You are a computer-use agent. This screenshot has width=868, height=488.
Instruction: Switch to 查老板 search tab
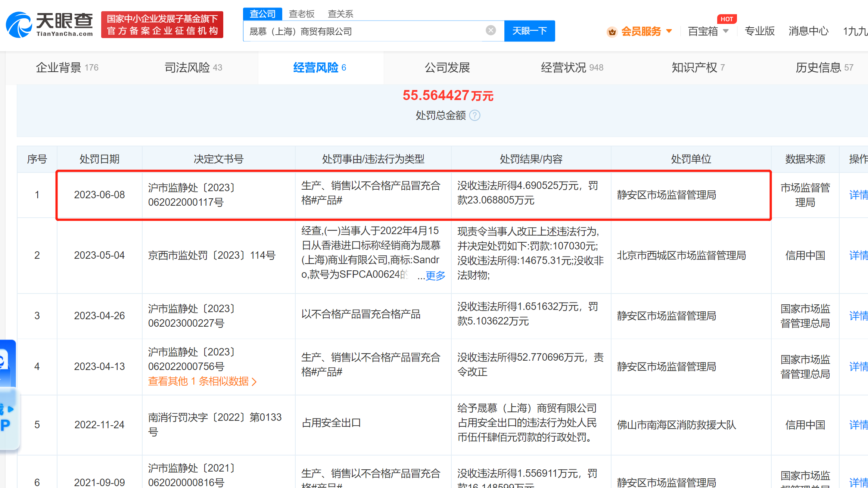301,14
